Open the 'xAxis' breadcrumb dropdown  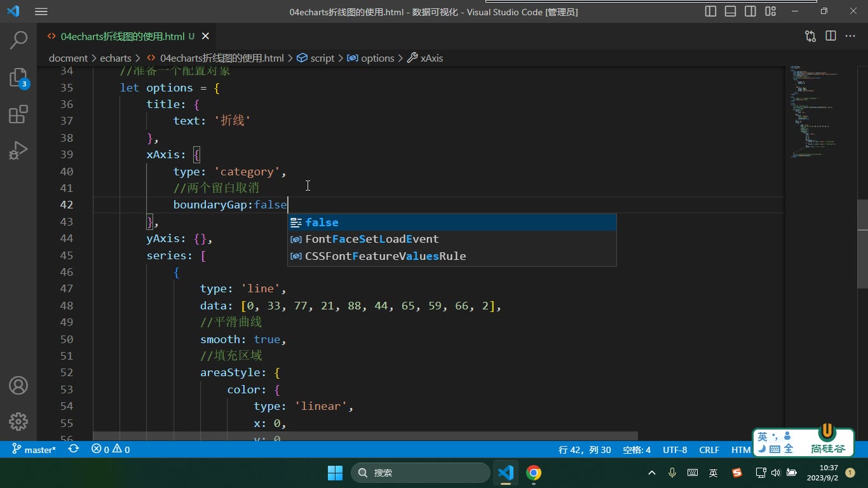coord(425,58)
